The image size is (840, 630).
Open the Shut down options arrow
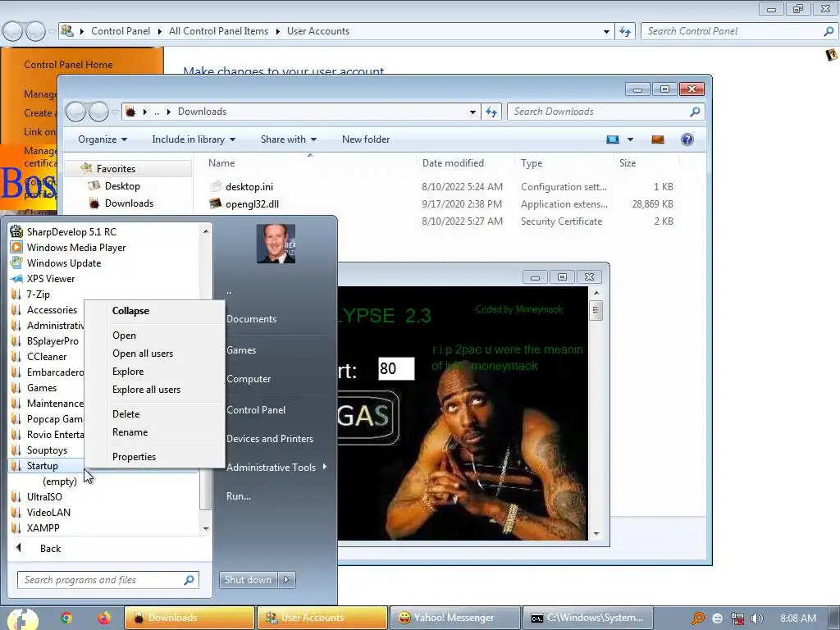point(286,580)
